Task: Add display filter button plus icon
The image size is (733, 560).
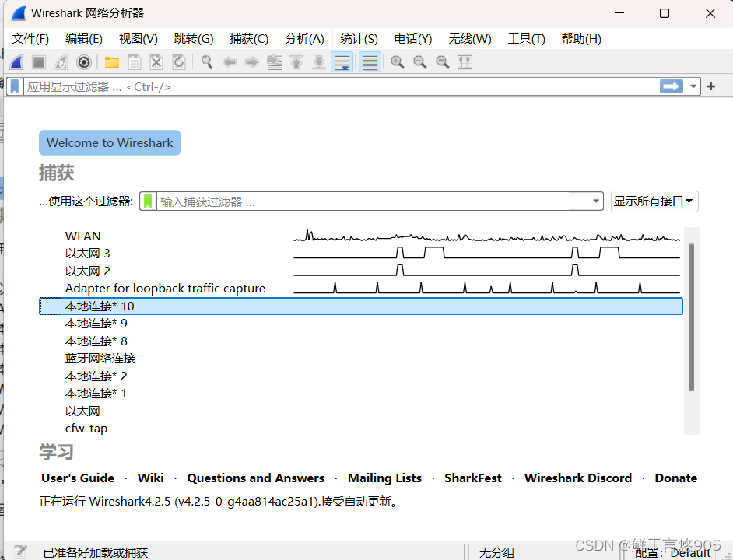Action: tap(711, 86)
